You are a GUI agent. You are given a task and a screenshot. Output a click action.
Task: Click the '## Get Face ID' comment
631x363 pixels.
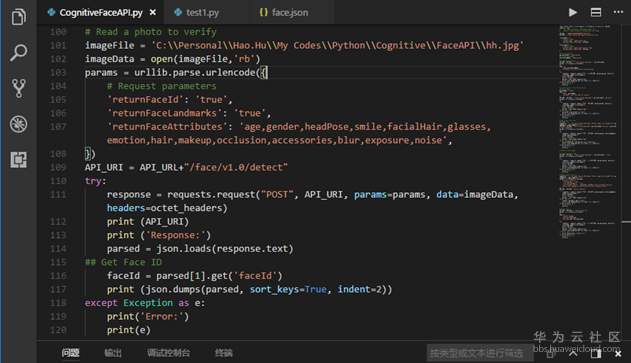[123, 262]
